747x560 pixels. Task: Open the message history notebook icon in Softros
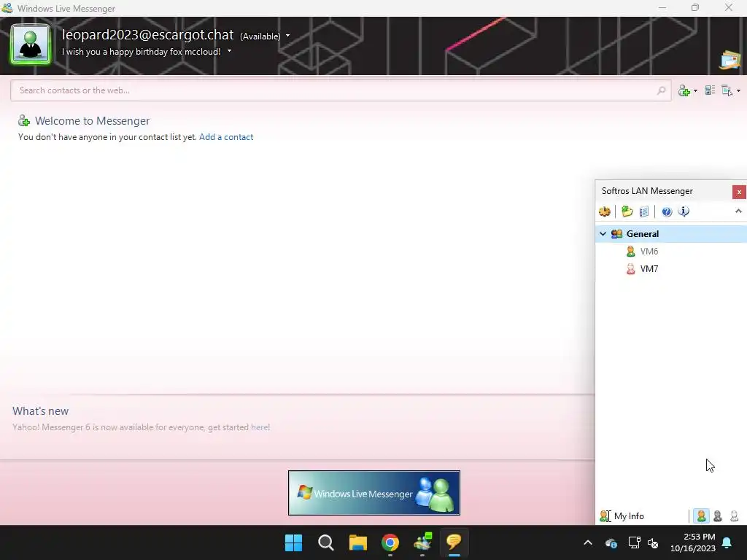pyautogui.click(x=643, y=211)
